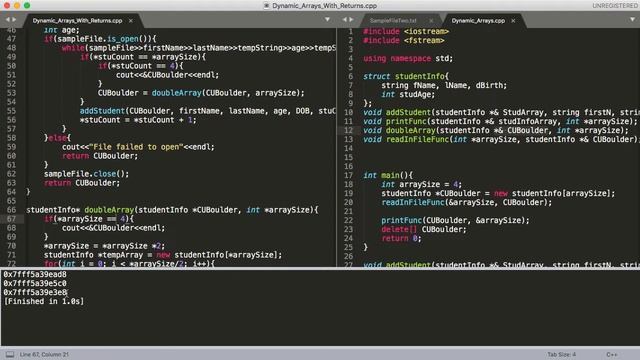Switch to SampleFileTwo.txt tab
640x360 pixels.
pos(393,20)
